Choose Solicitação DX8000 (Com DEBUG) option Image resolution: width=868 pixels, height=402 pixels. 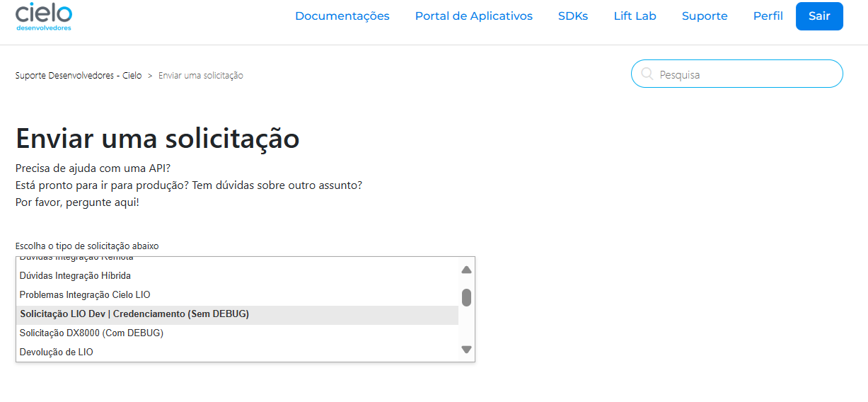[237, 333]
